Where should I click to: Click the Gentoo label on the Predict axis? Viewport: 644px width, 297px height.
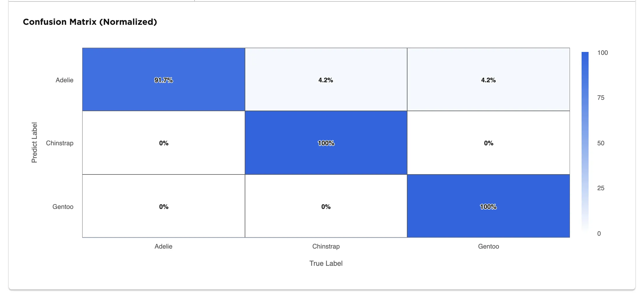(63, 207)
